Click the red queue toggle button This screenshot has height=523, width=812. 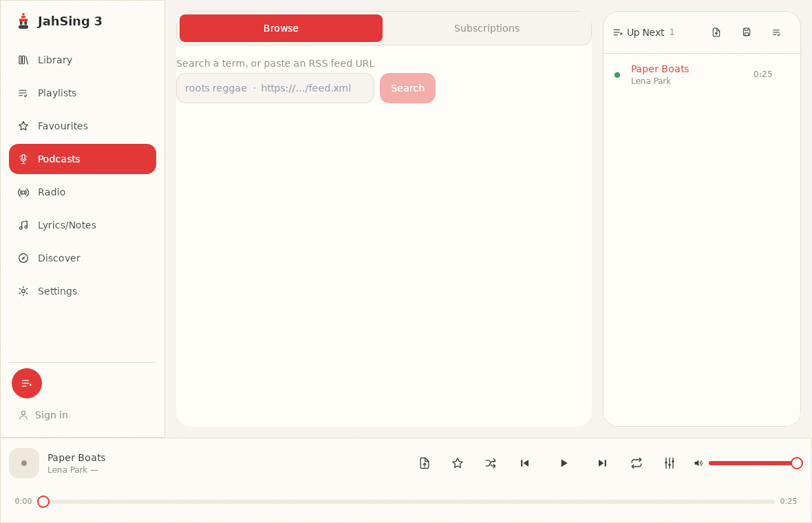[27, 383]
